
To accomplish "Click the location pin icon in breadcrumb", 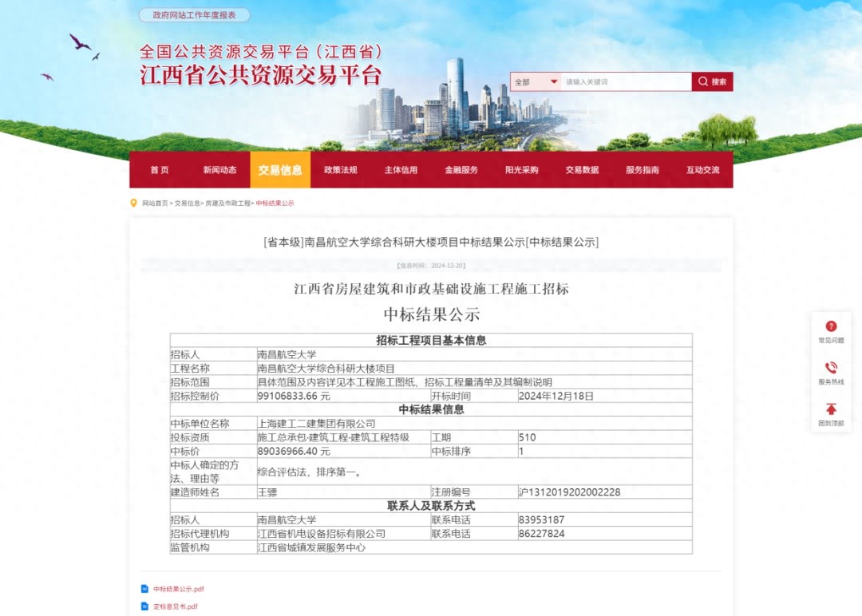I will [134, 203].
